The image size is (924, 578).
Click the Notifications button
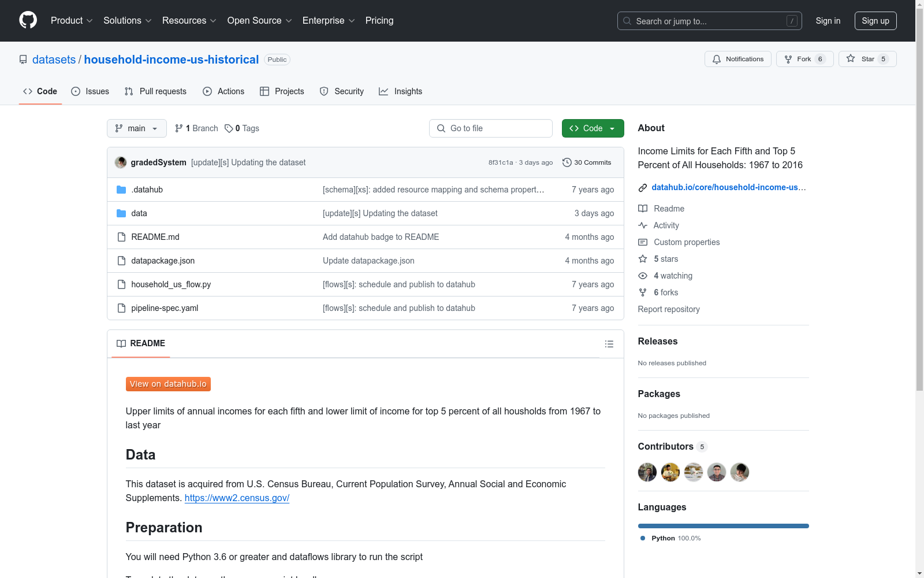738,59
